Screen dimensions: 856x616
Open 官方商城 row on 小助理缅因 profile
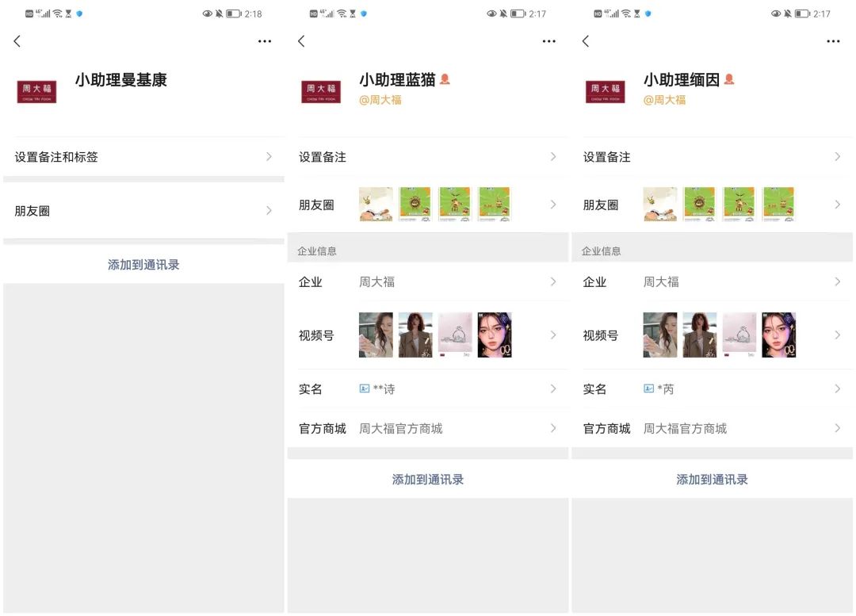coord(712,428)
